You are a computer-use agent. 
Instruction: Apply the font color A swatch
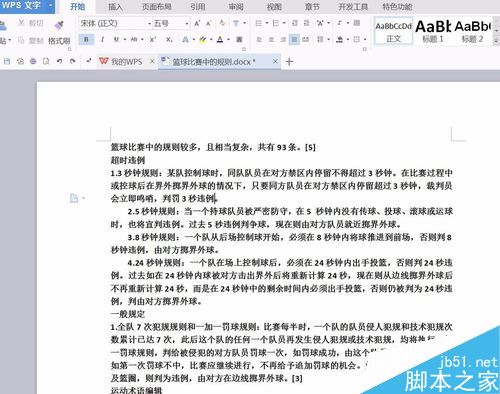coord(220,40)
